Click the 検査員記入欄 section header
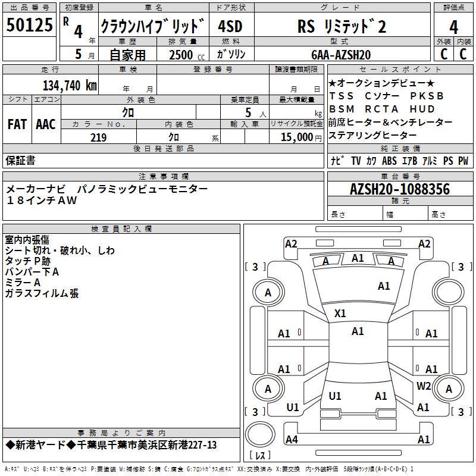 coord(121,228)
